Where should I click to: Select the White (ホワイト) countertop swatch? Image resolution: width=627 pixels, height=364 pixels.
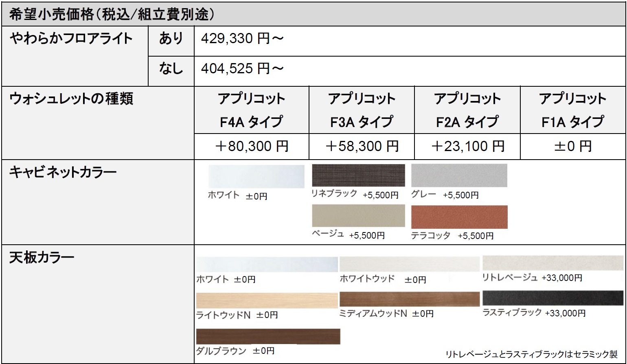(267, 264)
